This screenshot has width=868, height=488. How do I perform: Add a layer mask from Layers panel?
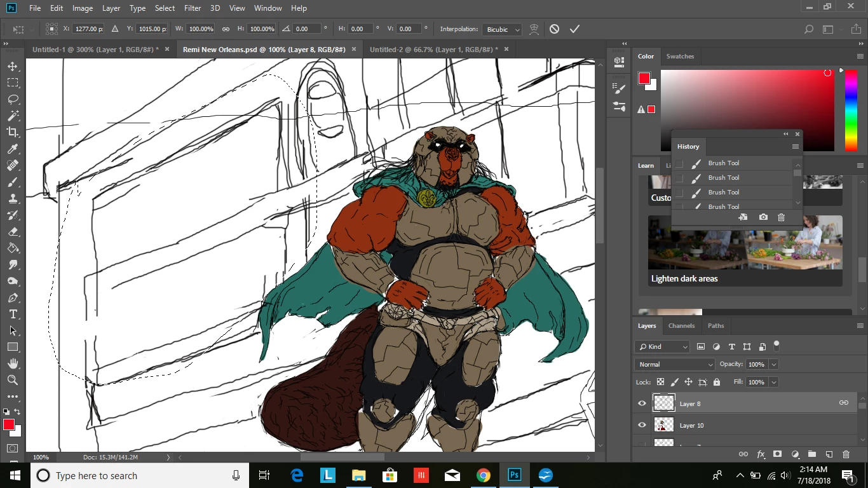(777, 454)
